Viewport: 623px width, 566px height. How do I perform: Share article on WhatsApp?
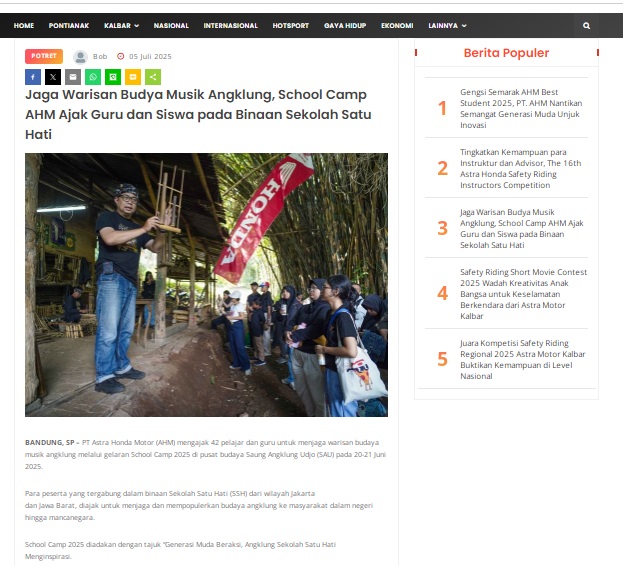click(x=93, y=77)
